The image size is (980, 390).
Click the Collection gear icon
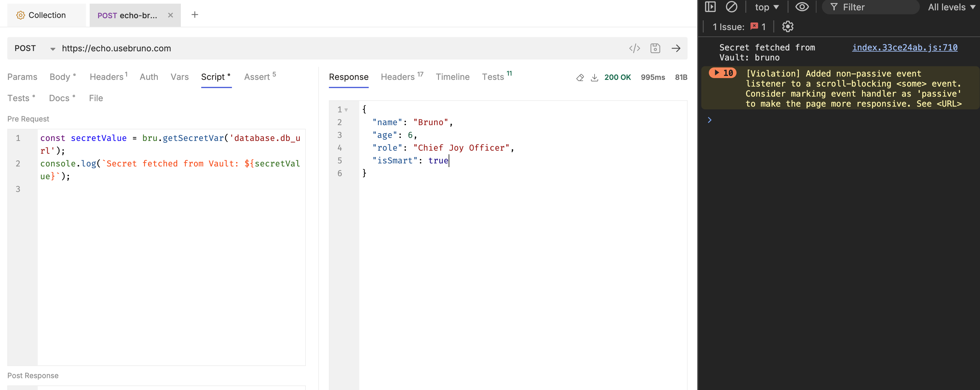pos(21,15)
